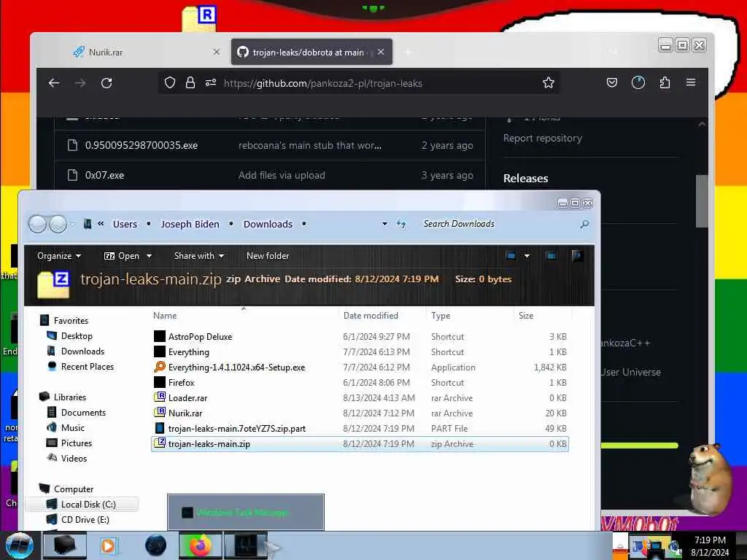Open 0.950095298700035.exe file on GitHub
The width and height of the screenshot is (747, 560).
coord(141,145)
